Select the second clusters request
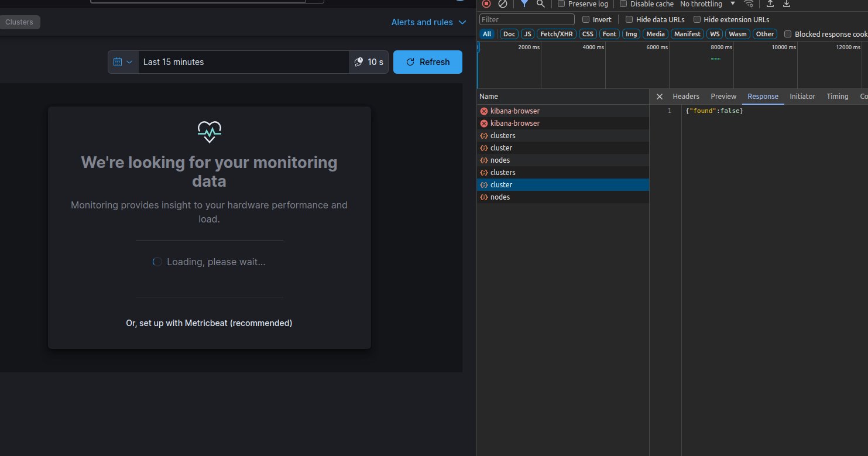 click(x=563, y=173)
